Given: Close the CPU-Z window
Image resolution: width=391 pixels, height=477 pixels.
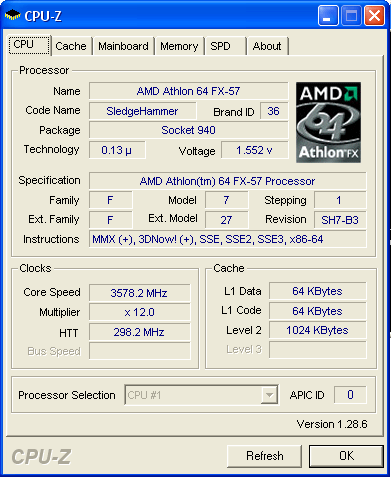Looking at the screenshot, I should [x=374, y=15].
